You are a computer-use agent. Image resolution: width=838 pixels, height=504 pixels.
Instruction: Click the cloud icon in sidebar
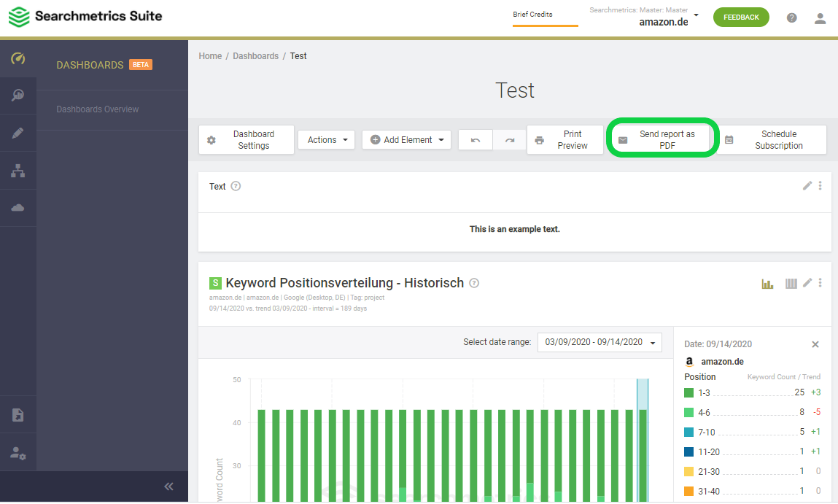[x=18, y=207]
